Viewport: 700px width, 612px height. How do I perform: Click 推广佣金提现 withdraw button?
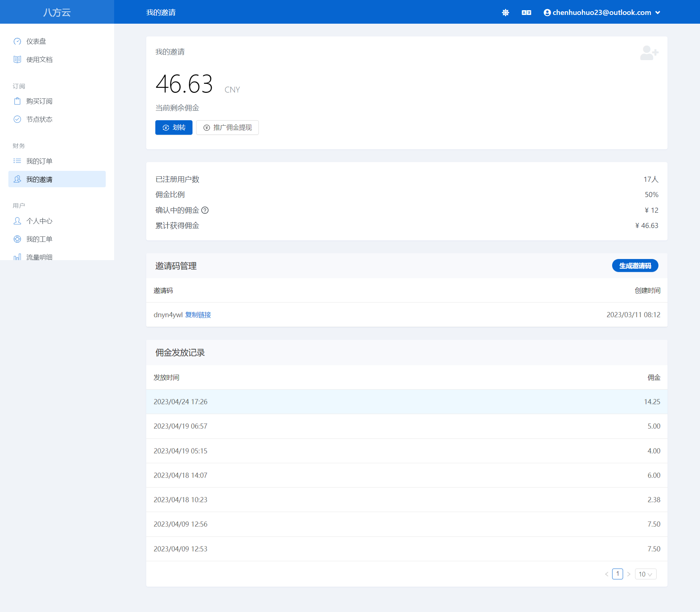tap(227, 127)
